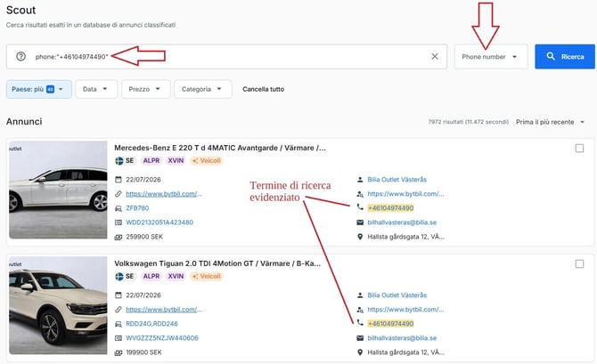Click the XVIN tag on Tiguan listing
This screenshot has width=597, height=364.
click(x=176, y=276)
